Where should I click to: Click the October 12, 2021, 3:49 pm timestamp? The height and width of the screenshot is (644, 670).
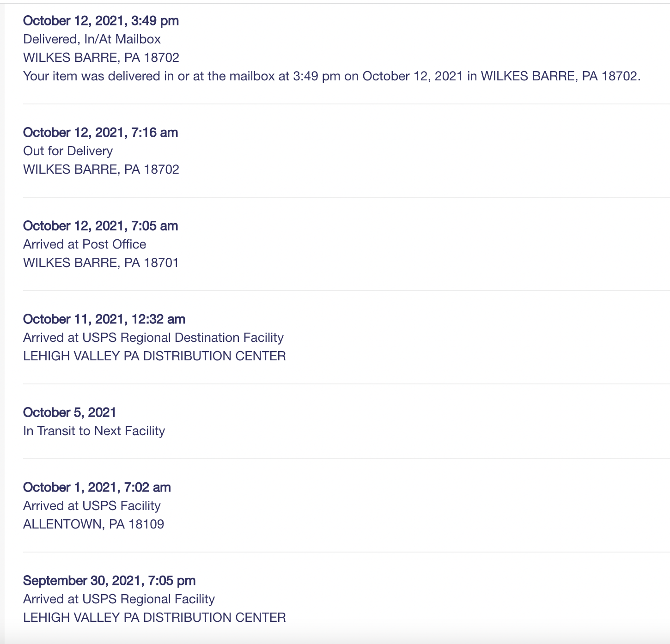click(x=101, y=21)
